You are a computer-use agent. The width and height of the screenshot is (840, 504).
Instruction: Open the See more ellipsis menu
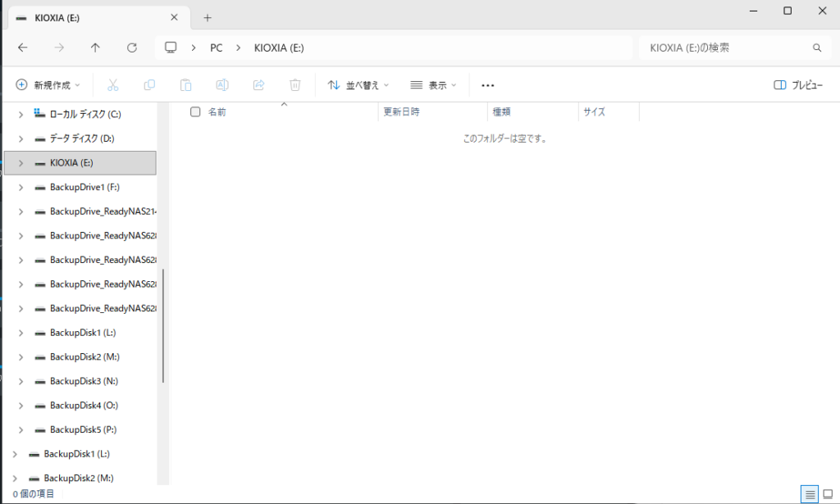[x=488, y=85]
